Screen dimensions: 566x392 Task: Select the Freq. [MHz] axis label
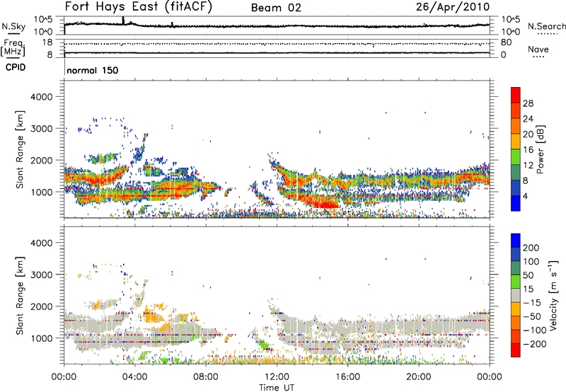click(x=13, y=48)
